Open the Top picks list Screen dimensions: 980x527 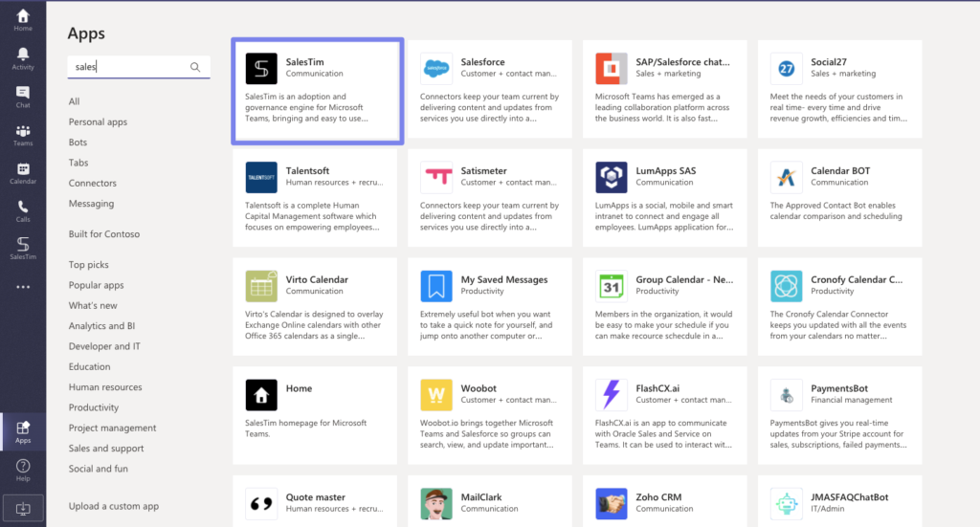pyautogui.click(x=88, y=265)
